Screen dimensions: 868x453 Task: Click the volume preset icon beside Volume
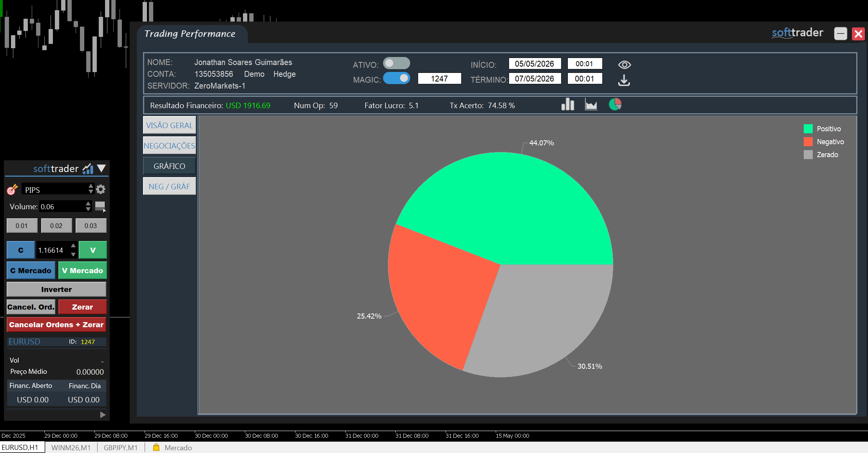click(100, 207)
